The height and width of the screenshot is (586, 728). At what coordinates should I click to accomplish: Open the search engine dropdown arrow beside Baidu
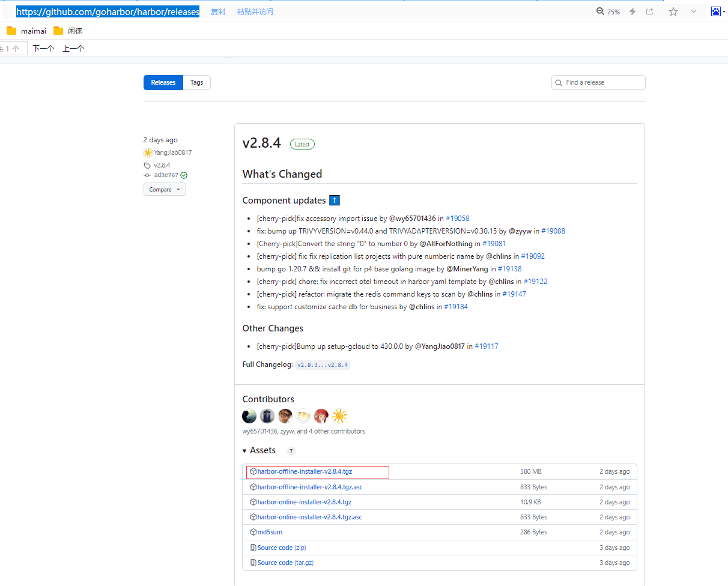[x=724, y=11]
